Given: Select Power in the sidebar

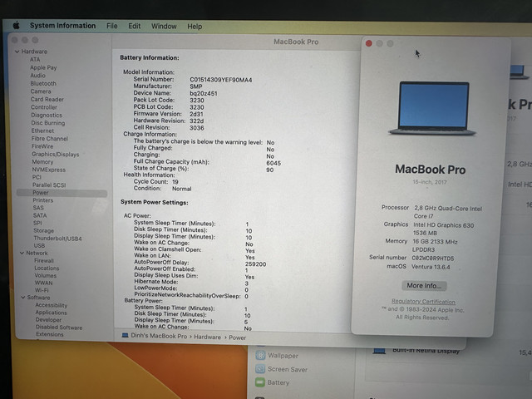Looking at the screenshot, I should tap(62, 193).
